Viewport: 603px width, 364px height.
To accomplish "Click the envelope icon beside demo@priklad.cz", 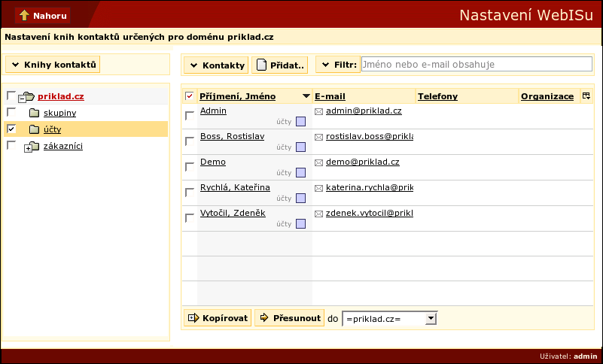I will point(318,162).
